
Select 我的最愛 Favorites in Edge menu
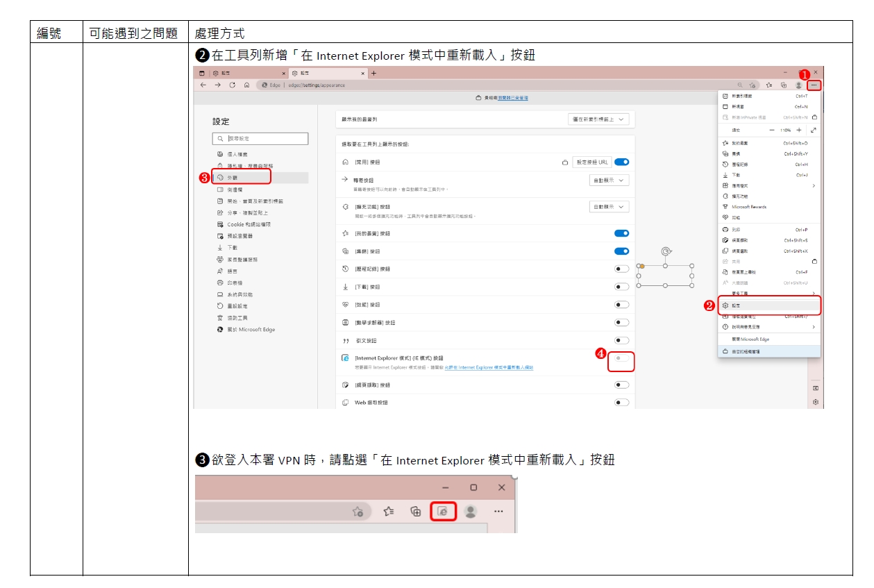(x=769, y=143)
